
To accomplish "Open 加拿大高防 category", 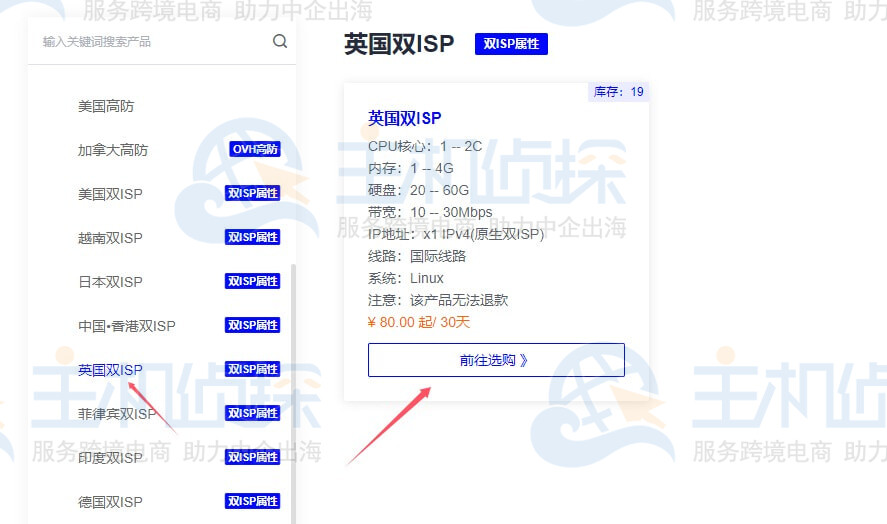I will 113,150.
